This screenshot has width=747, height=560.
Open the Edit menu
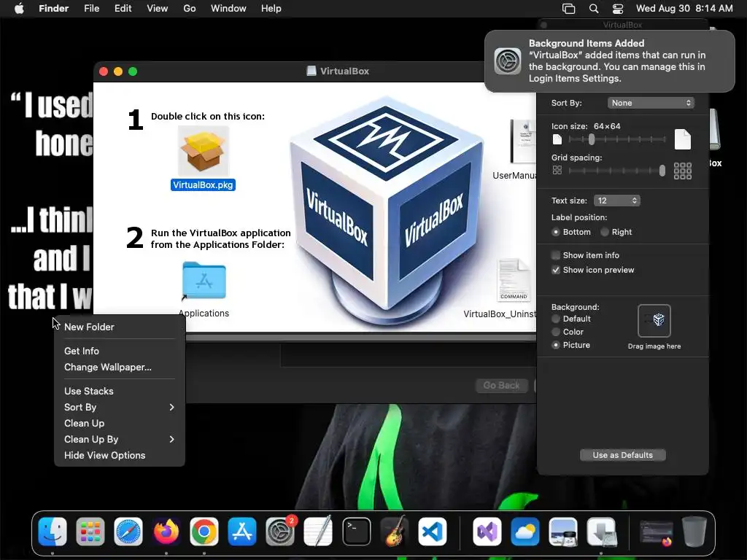pyautogui.click(x=123, y=9)
